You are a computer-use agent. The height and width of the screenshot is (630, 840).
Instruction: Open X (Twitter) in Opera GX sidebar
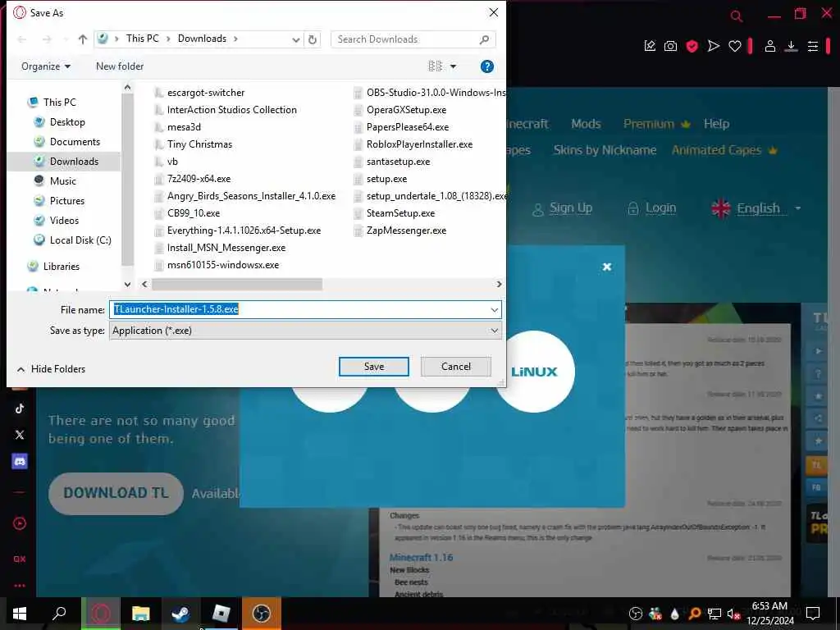[20, 435]
